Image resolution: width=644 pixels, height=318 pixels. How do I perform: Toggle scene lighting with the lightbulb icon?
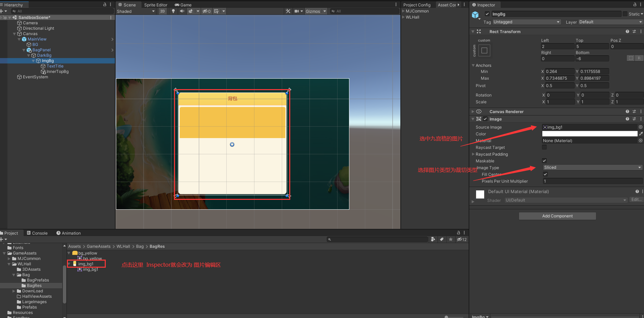(173, 11)
